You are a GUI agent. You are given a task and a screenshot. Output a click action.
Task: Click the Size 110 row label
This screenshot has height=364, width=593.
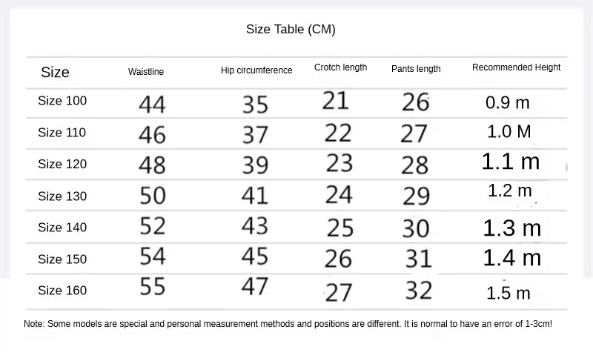(x=62, y=133)
